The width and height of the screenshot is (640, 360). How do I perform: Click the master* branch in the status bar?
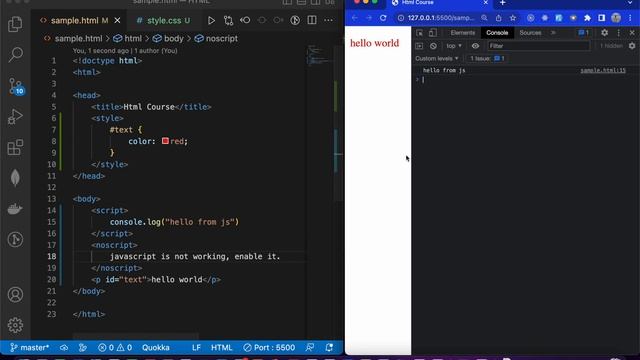click(x=29, y=347)
